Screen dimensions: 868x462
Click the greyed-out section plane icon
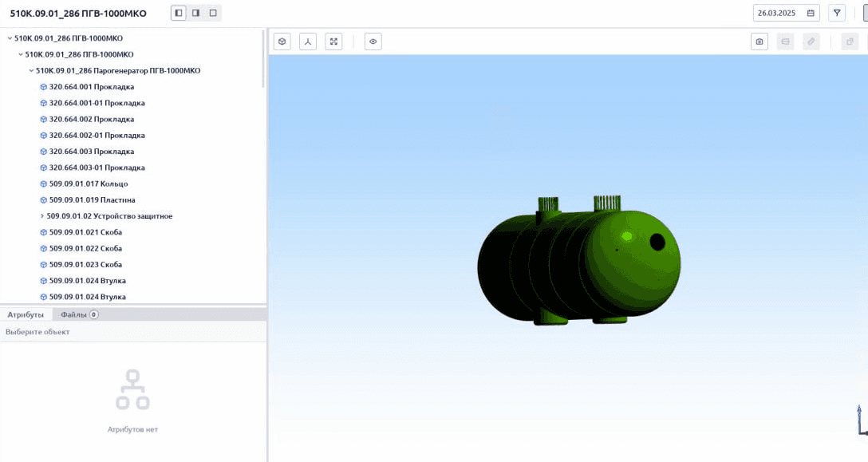click(786, 41)
